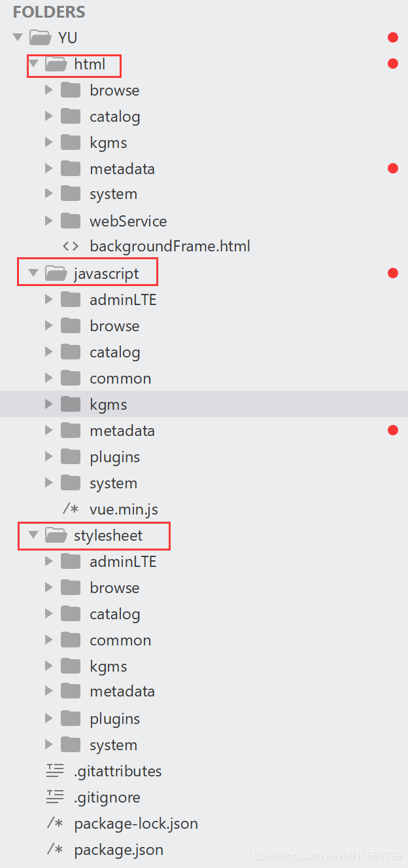The image size is (408, 868).
Task: Click folder icon of metadata under stylesheet
Action: point(71,691)
